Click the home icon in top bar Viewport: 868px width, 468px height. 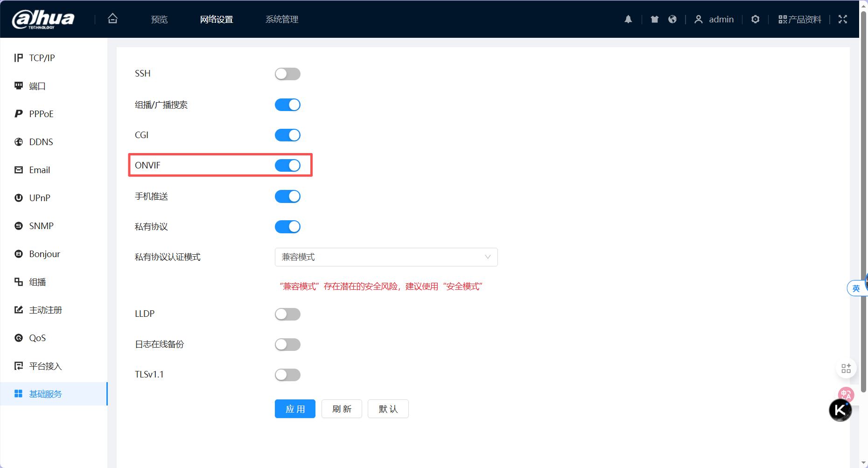coord(112,19)
